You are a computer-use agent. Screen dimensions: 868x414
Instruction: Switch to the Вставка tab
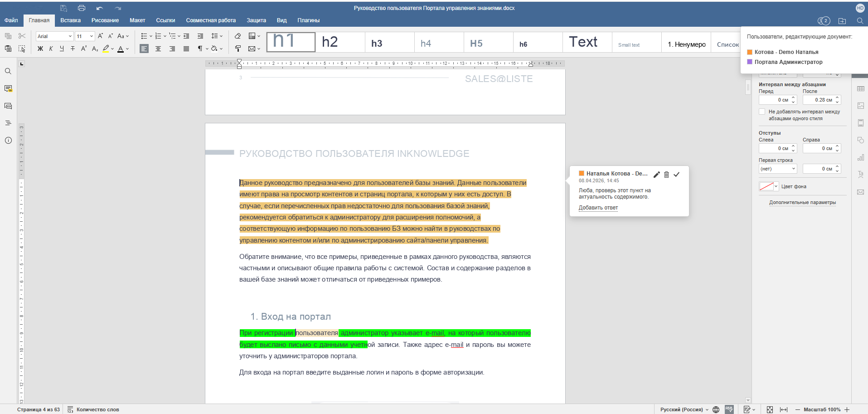[x=71, y=20]
